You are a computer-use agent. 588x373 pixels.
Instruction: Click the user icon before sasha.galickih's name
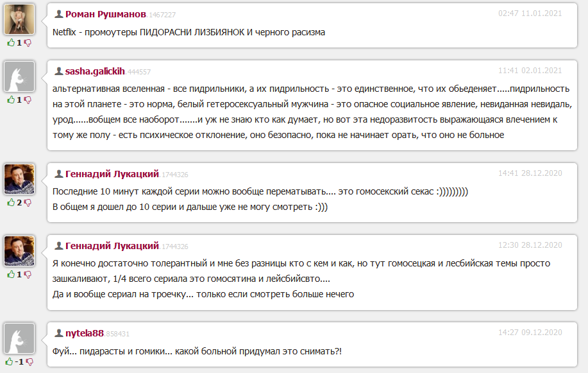pyautogui.click(x=59, y=71)
